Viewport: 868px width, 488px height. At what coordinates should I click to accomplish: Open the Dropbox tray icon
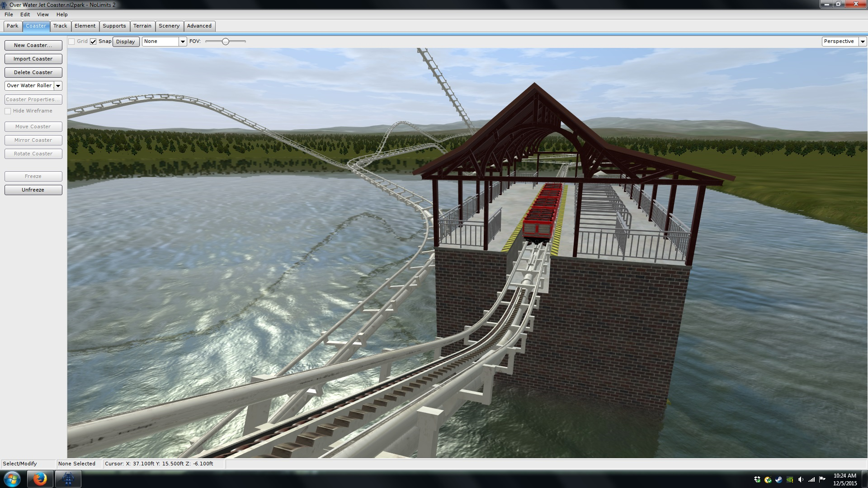tap(757, 479)
